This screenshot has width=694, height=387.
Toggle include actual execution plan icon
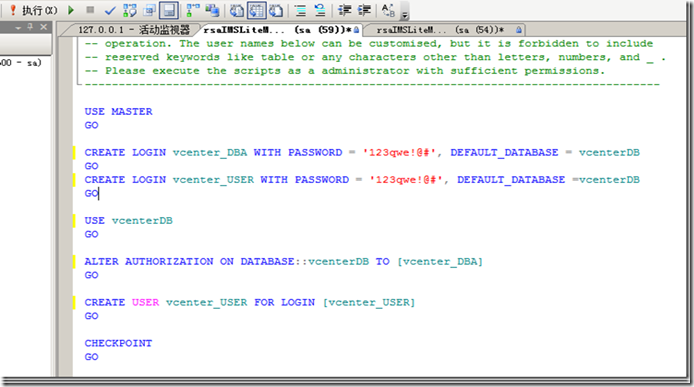pyautogui.click(x=193, y=10)
